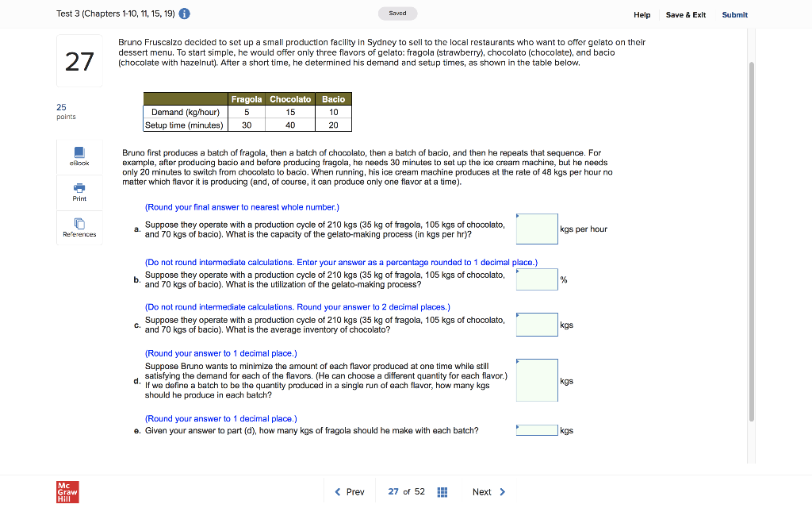Click the Saved status pill
Image resolution: width=812 pixels, height=508 pixels.
(x=398, y=13)
